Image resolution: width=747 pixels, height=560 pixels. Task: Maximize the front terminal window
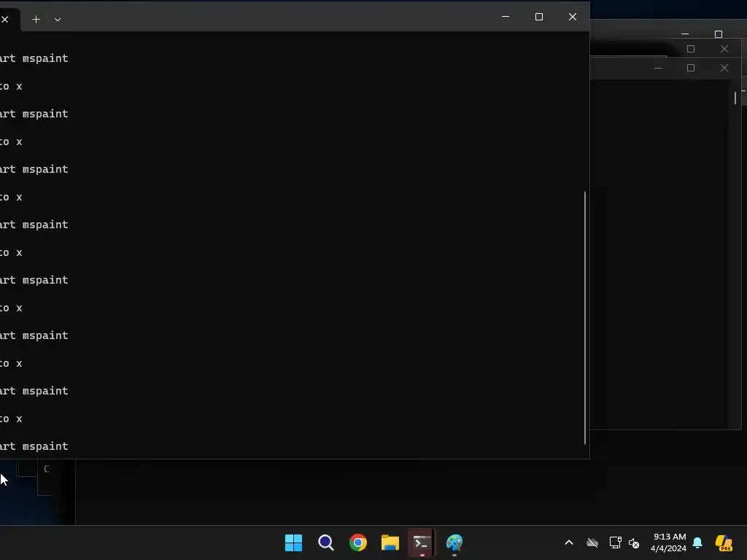[x=539, y=17]
